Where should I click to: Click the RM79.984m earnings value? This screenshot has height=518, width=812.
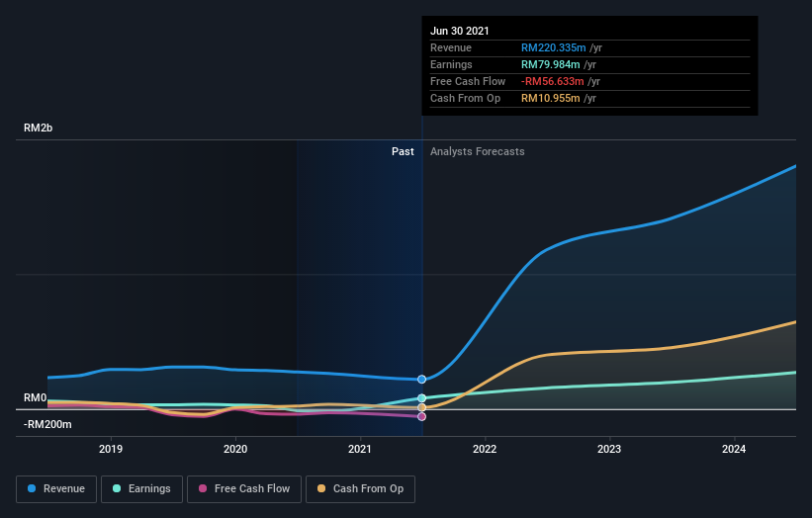click(550, 64)
